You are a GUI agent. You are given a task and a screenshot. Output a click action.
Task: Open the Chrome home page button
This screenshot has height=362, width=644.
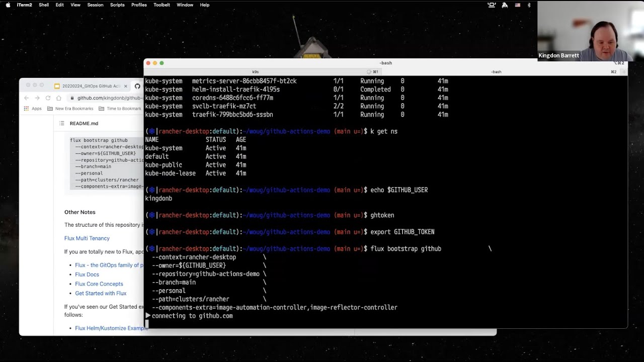(x=59, y=98)
